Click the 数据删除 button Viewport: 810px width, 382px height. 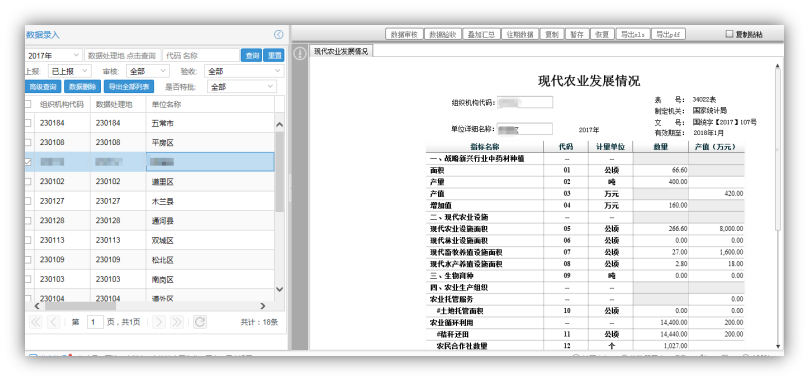pos(83,87)
